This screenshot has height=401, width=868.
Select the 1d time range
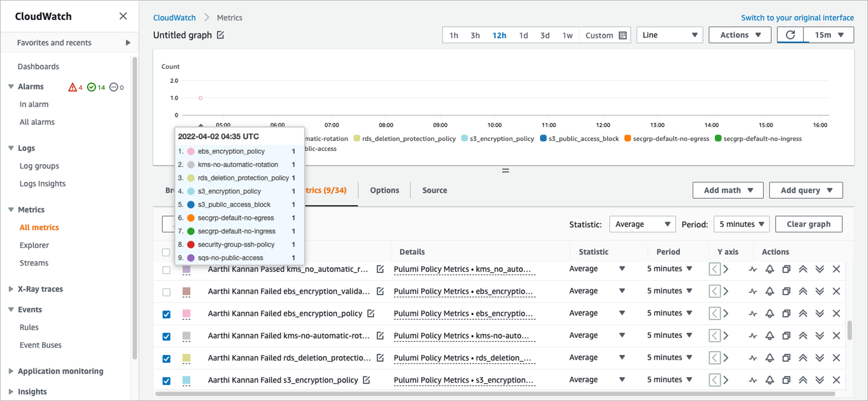pos(523,35)
